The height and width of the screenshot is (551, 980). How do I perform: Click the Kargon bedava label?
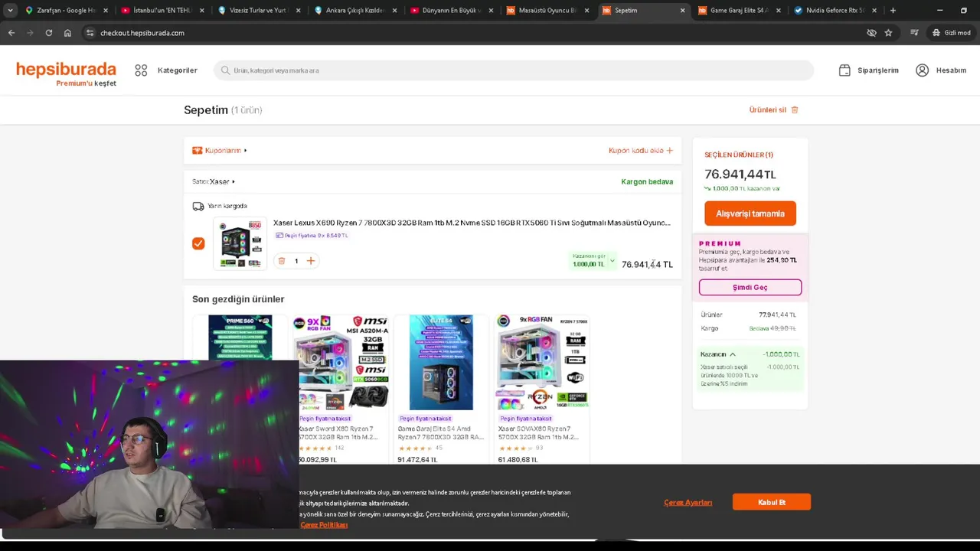click(647, 182)
